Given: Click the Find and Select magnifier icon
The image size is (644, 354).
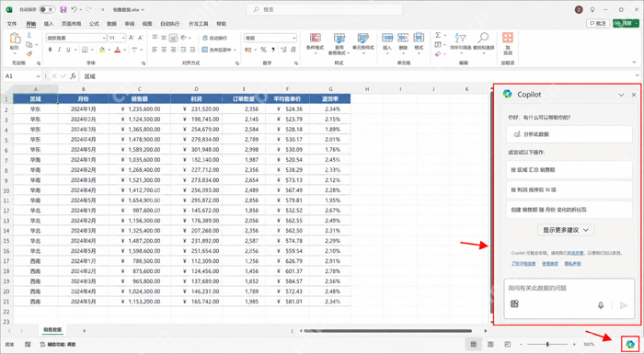Looking at the screenshot, I should pos(483,39).
